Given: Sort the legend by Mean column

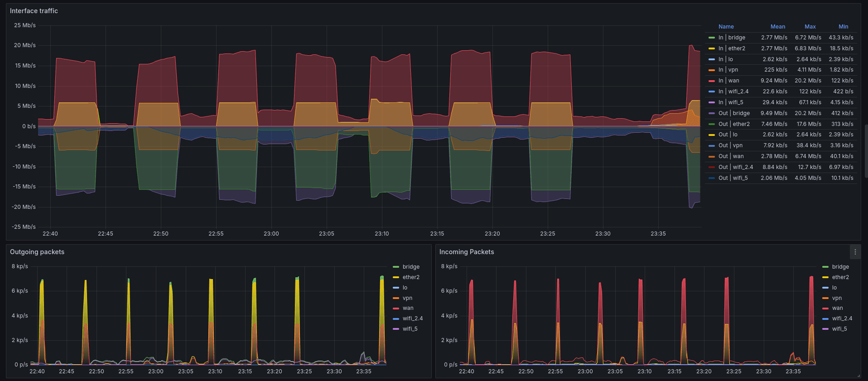Looking at the screenshot, I should pyautogui.click(x=778, y=27).
